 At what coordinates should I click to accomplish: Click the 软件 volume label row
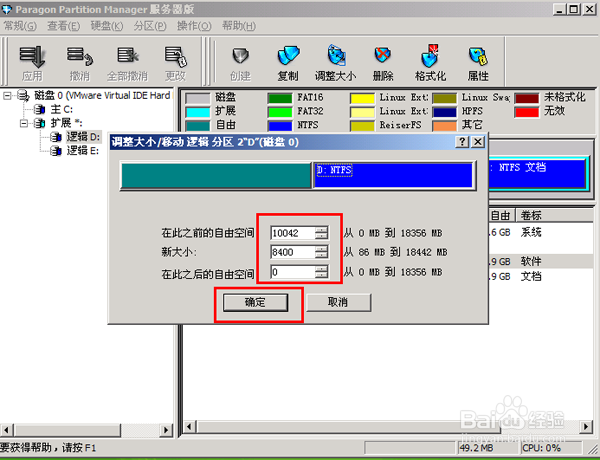(x=531, y=261)
